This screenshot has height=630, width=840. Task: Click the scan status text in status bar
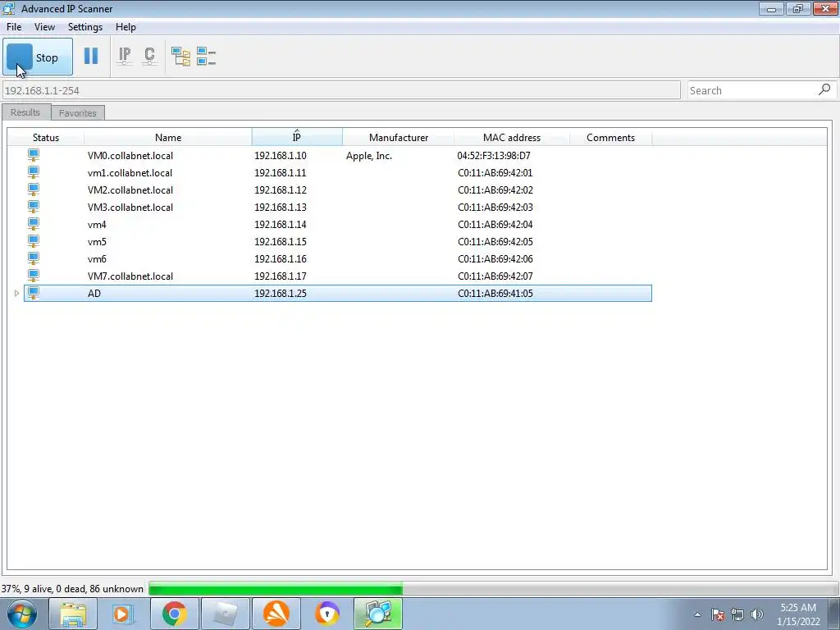[x=72, y=589]
